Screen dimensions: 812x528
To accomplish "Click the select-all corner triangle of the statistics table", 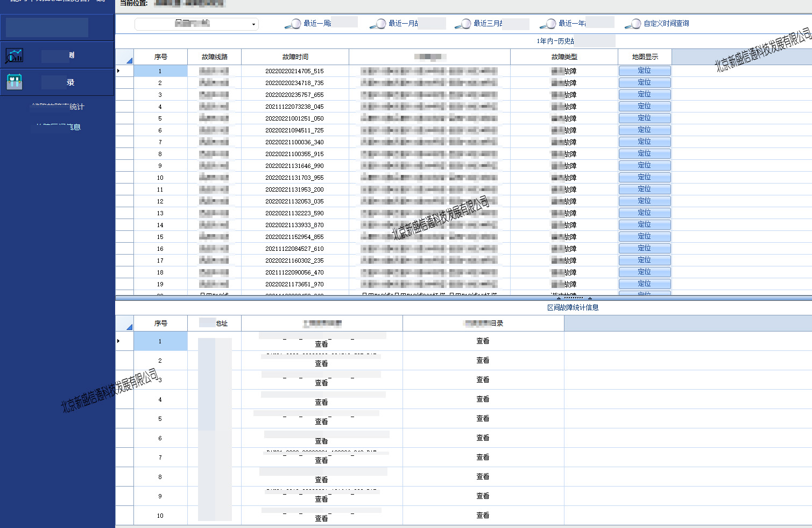I will tap(129, 327).
